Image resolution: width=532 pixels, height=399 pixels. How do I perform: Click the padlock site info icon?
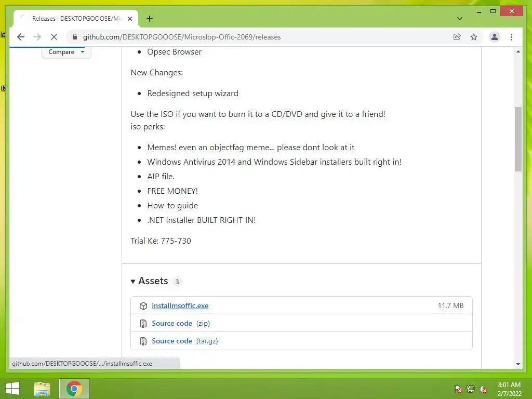click(75, 37)
